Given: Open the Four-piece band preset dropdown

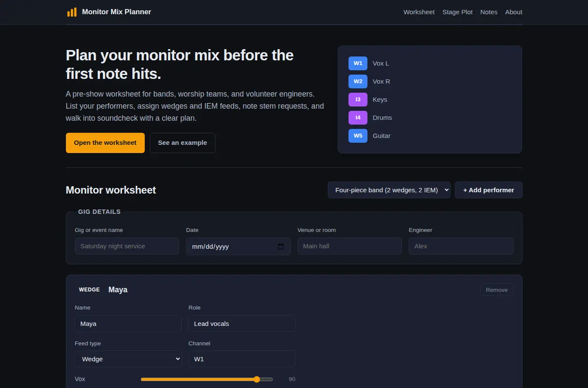Looking at the screenshot, I should point(389,190).
